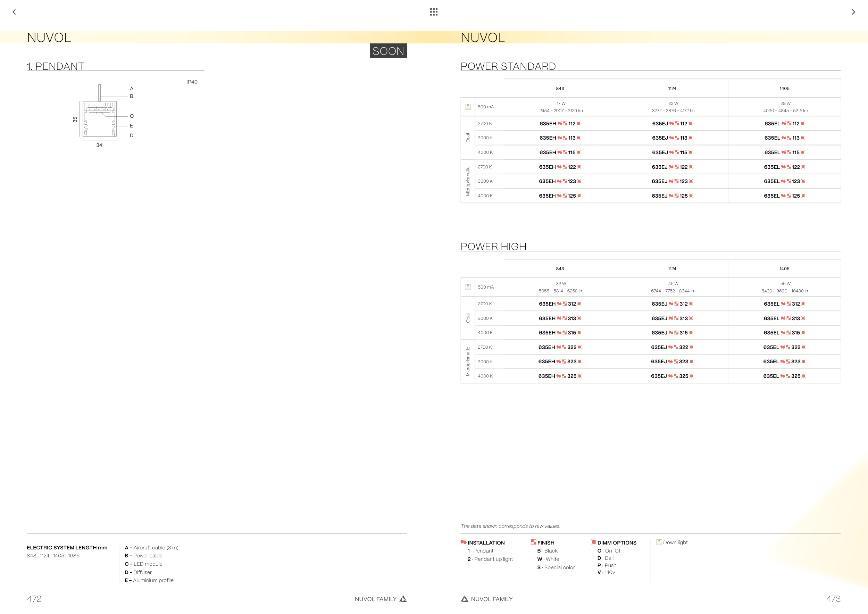Select the 1405 column header in Power Standard
This screenshot has width=868, height=614.
[784, 89]
